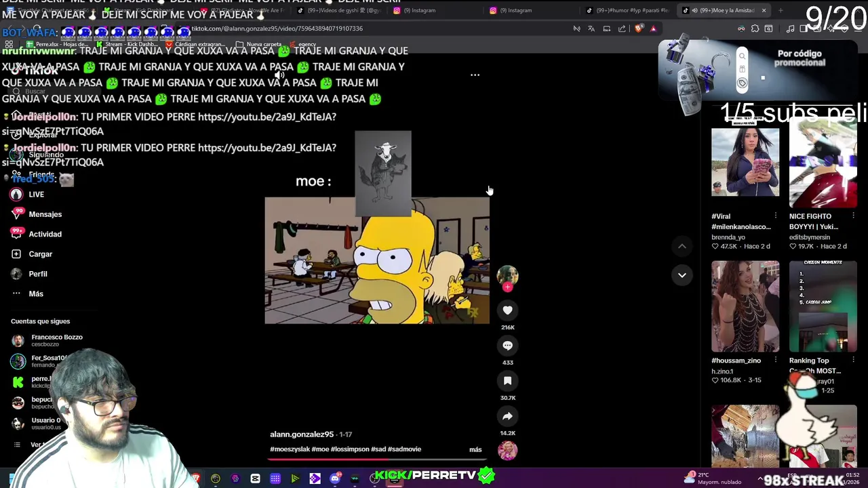Open h.zino.1 video thumbnail
Viewport: 868px width, 488px height.
(745, 306)
